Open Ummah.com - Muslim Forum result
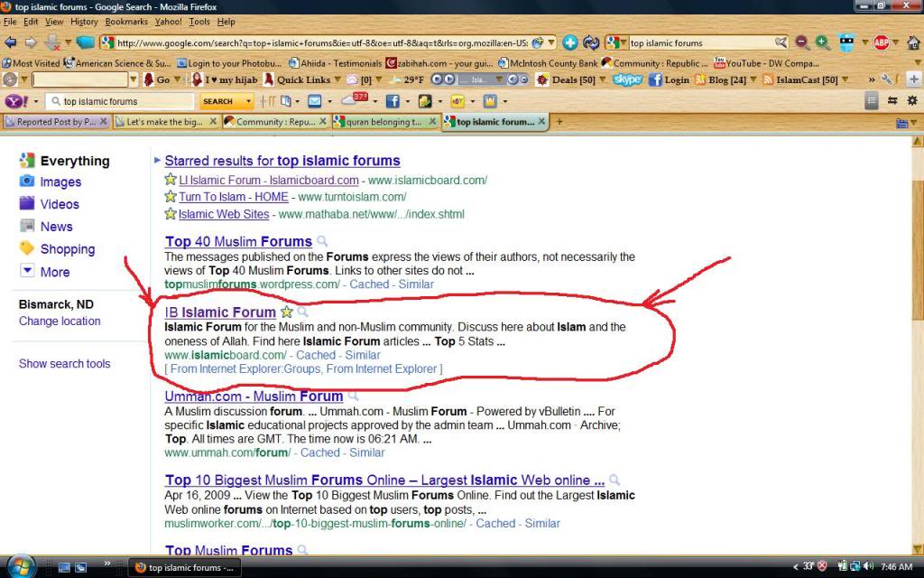This screenshot has height=578, width=924. click(254, 396)
